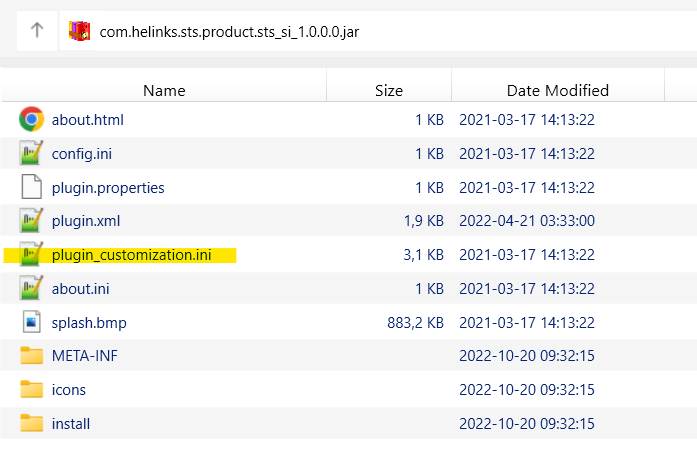697x463 pixels.
Task: Click the WinRAR archive icon in address bar
Action: click(x=79, y=31)
